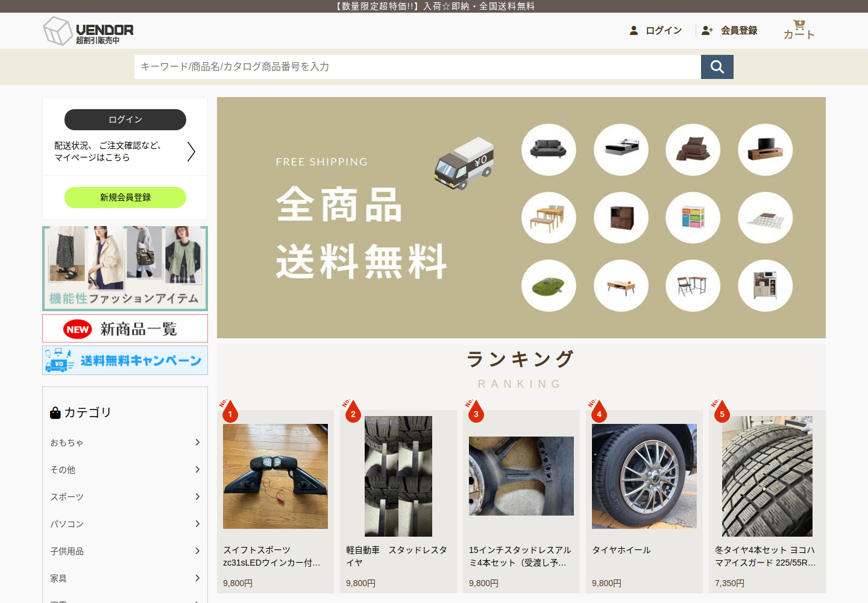Select the bedding set circle icon

693,150
